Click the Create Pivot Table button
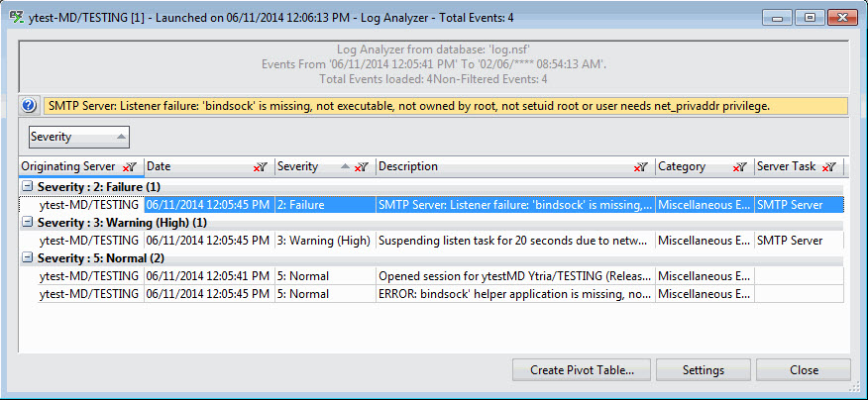Viewport: 868px width, 400px height. (x=582, y=370)
